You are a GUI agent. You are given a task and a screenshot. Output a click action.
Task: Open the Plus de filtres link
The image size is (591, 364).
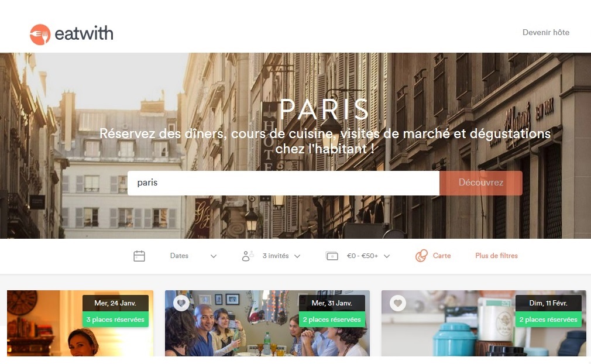[496, 256]
